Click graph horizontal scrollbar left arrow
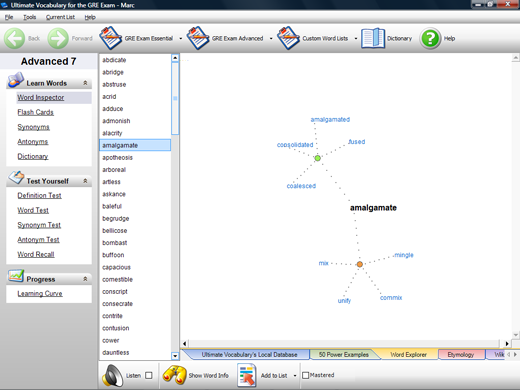 coord(185,343)
